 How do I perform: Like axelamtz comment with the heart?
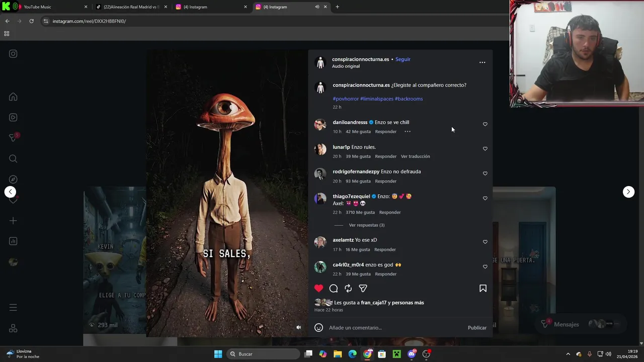(x=485, y=242)
